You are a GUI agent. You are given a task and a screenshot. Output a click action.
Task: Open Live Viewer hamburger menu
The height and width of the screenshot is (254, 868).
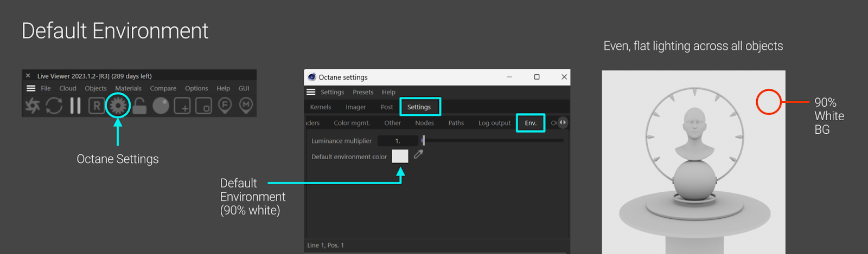pyautogui.click(x=31, y=88)
